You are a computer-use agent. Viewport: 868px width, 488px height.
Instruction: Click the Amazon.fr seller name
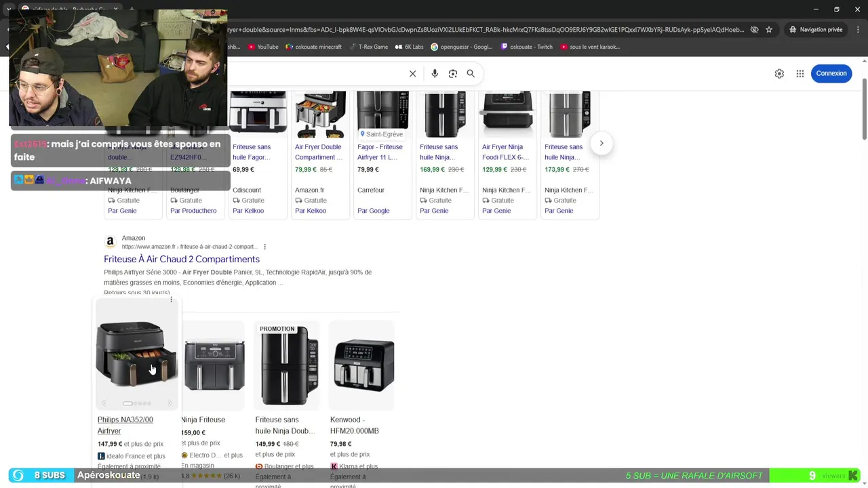310,190
